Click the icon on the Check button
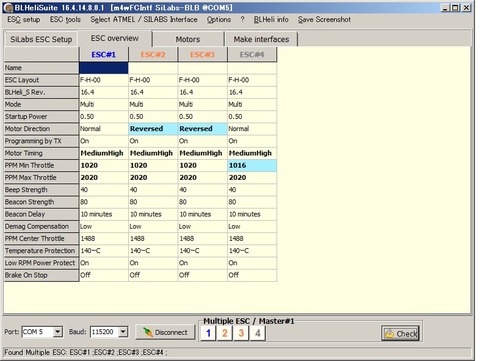This screenshot has width=500, height=361. (389, 333)
